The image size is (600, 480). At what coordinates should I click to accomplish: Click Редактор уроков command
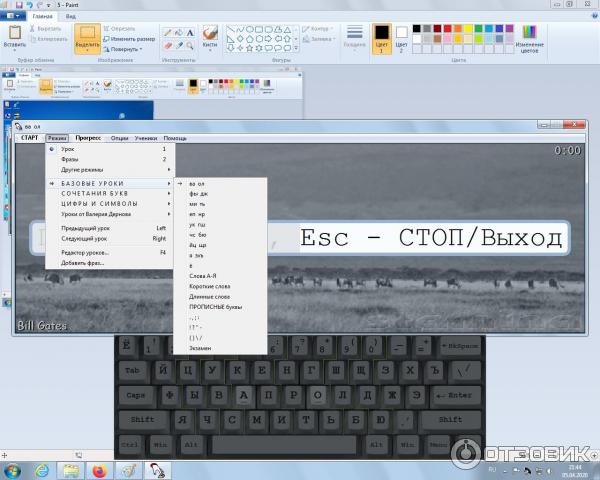point(110,253)
